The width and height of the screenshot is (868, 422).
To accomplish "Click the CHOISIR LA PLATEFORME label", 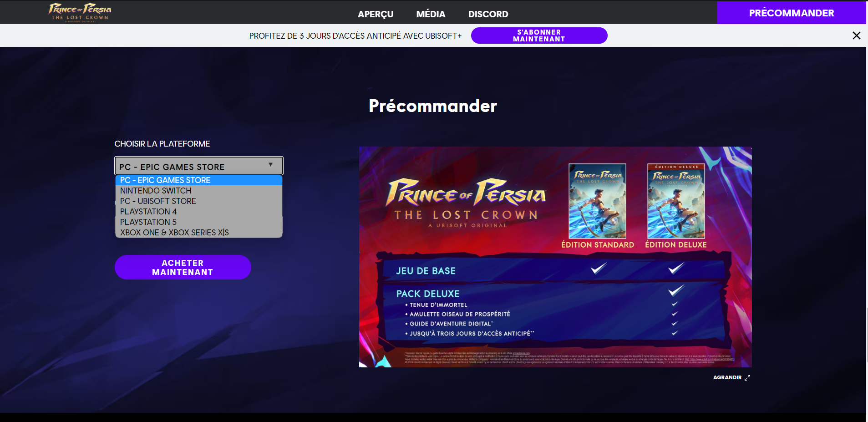I will coord(162,144).
